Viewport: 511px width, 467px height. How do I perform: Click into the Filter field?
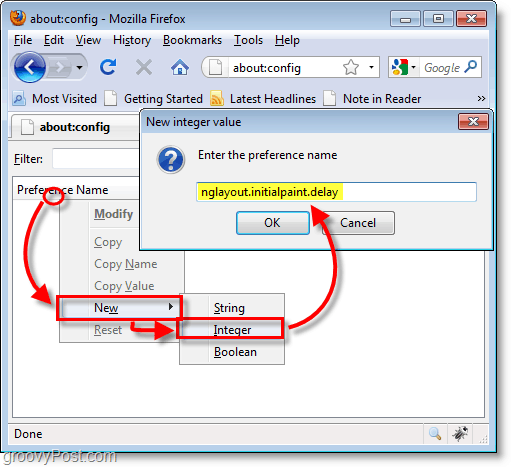(96, 159)
